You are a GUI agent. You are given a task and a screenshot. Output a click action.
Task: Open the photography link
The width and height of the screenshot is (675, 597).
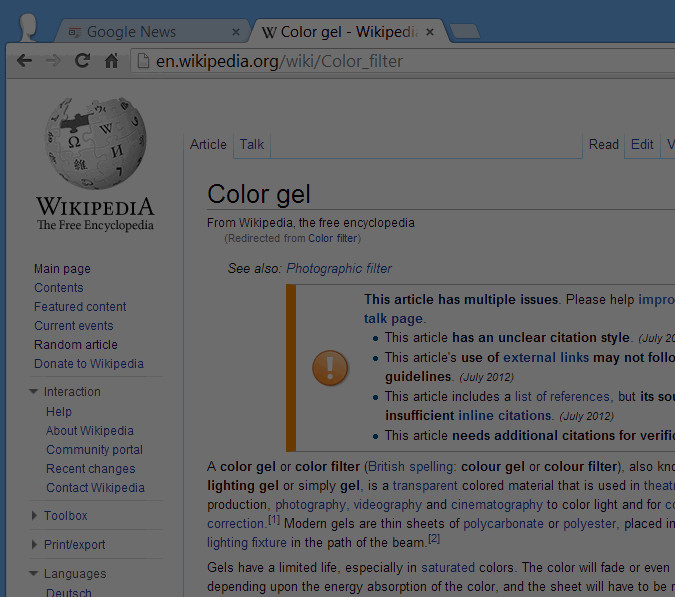(x=310, y=504)
